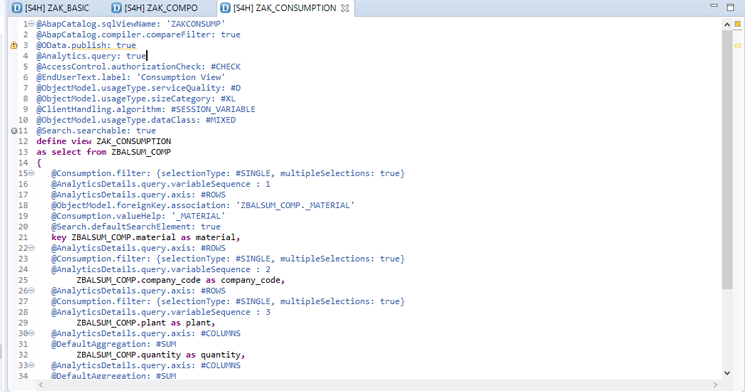The height and width of the screenshot is (392, 745).
Task: Click the vertical scrollbar thumb
Action: (727, 160)
